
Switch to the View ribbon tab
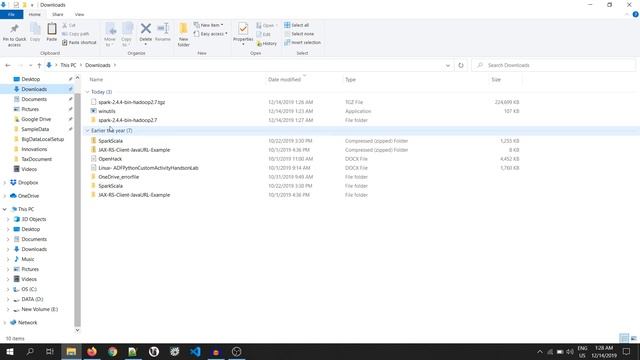(79, 14)
